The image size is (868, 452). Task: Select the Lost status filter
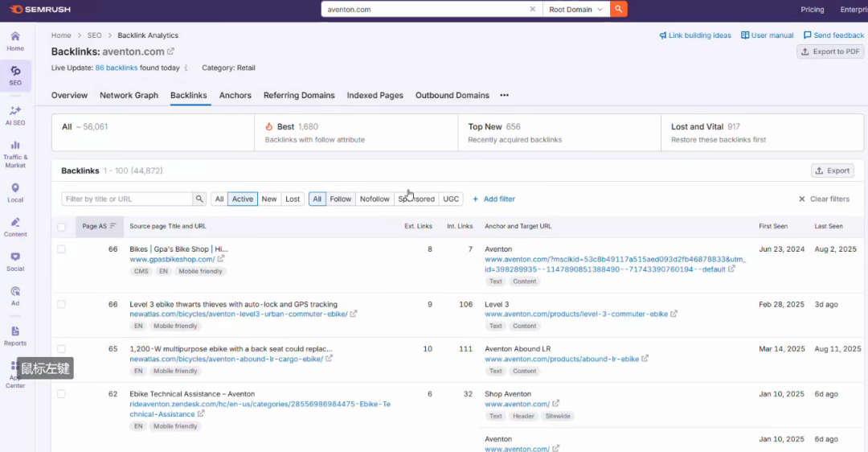coord(293,199)
